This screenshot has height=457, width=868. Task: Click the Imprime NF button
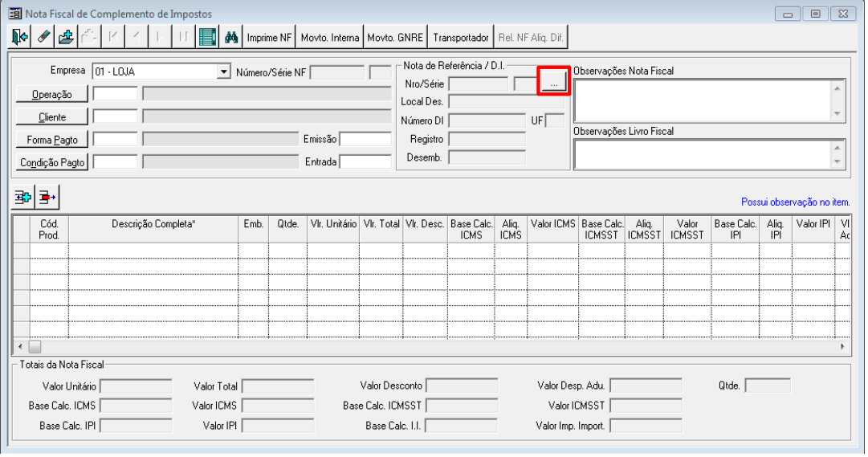[269, 37]
